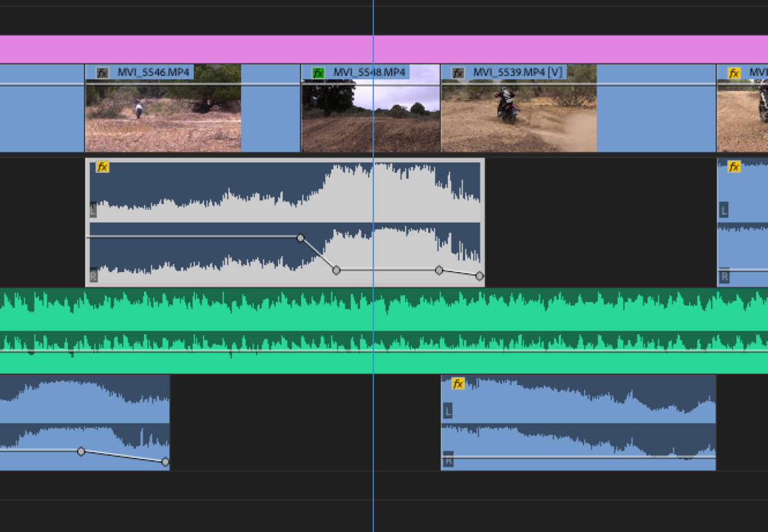Select the pink clip on the top video track
The image size is (768, 532).
(x=384, y=49)
